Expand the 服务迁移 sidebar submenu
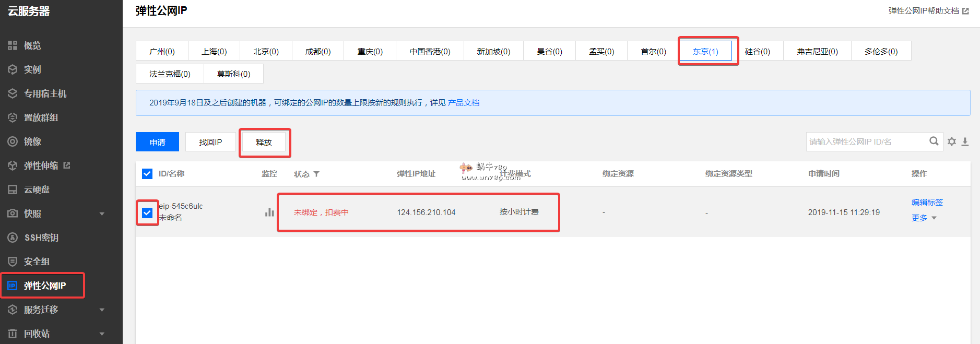Viewport: 980px width, 344px height. [102, 310]
